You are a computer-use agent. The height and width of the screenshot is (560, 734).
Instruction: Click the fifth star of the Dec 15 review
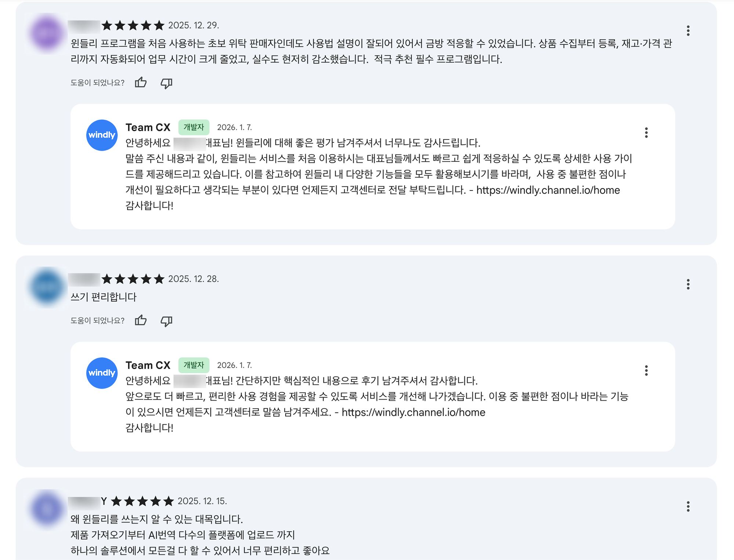point(168,500)
